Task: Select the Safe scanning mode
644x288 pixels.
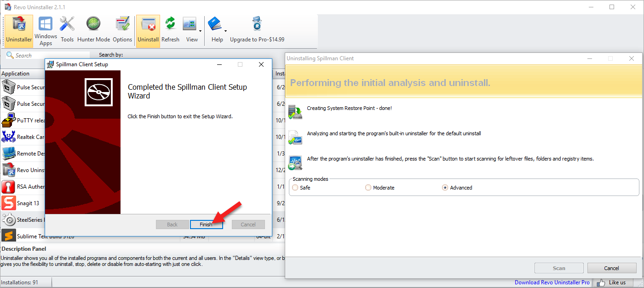Action: click(295, 188)
